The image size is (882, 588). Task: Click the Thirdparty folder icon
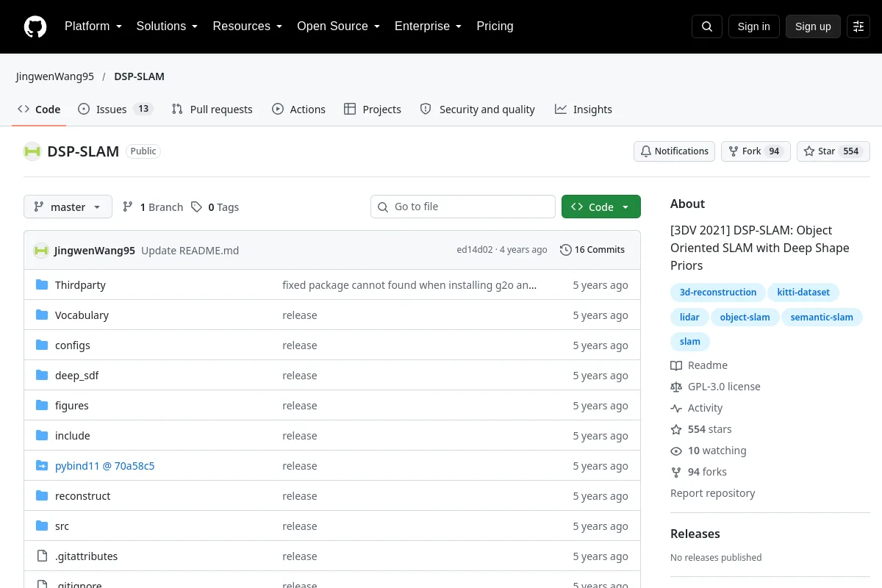[x=42, y=285]
